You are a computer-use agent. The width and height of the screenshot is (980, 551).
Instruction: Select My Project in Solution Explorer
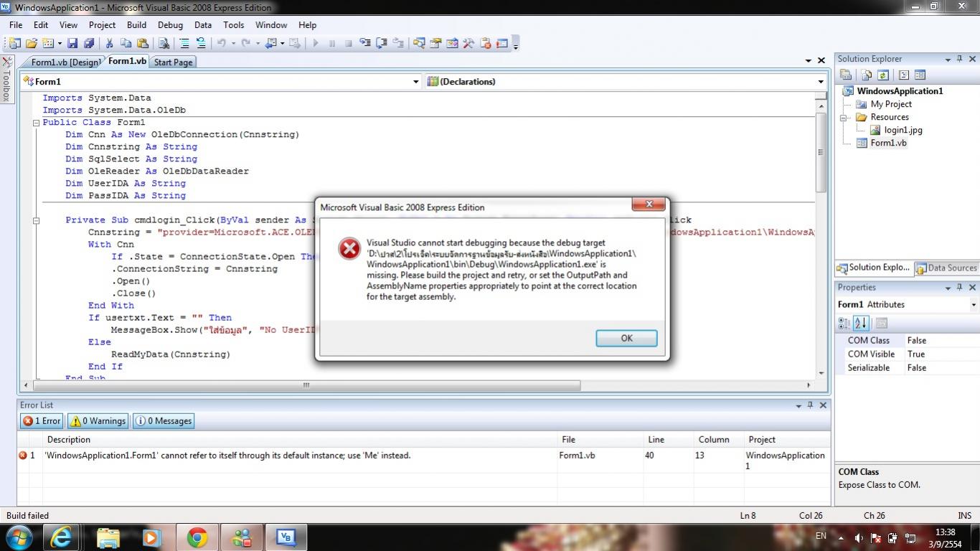click(x=891, y=104)
